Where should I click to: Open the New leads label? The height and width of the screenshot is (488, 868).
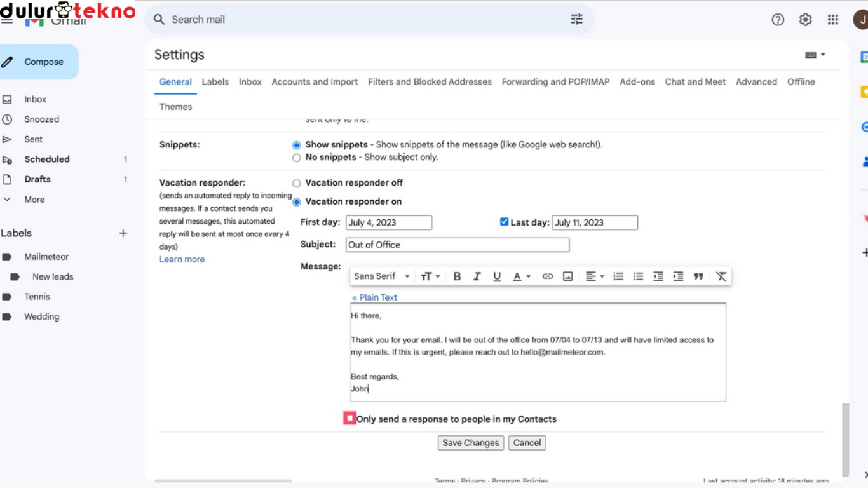pyautogui.click(x=53, y=276)
